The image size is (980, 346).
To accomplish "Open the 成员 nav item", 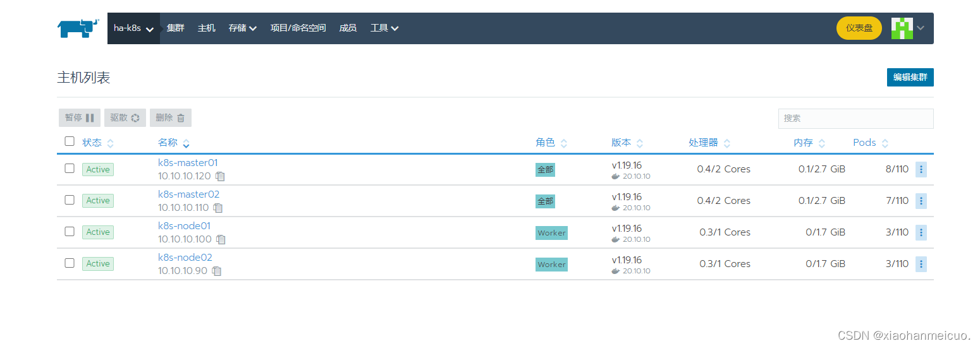I will tap(348, 28).
